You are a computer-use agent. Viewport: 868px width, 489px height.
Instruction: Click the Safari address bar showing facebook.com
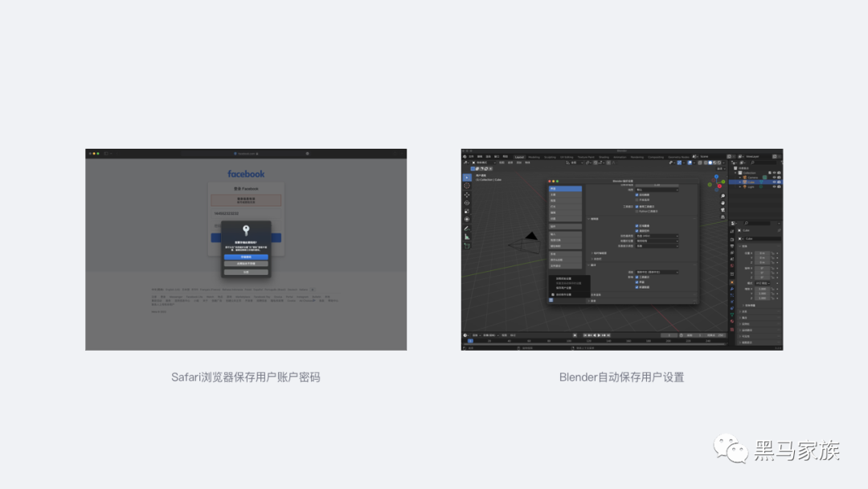tap(246, 154)
